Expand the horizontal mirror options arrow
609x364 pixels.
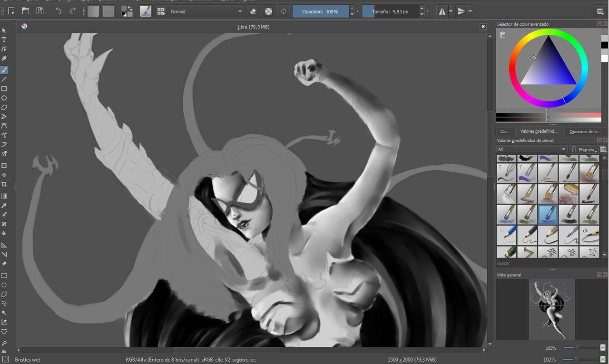tap(451, 11)
